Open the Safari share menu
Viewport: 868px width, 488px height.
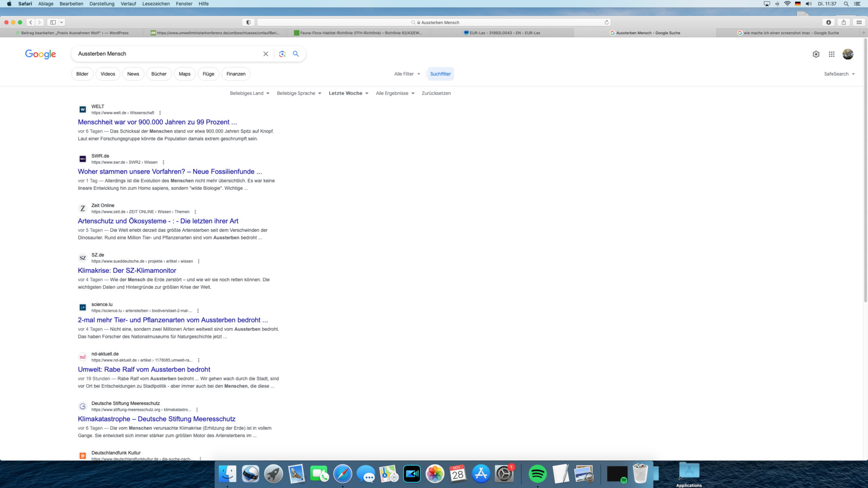pos(844,22)
